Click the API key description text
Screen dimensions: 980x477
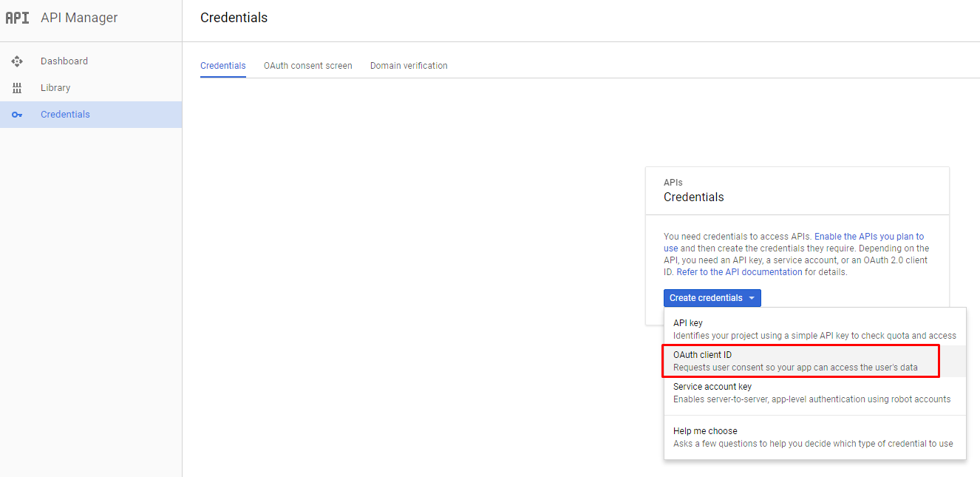click(x=814, y=336)
